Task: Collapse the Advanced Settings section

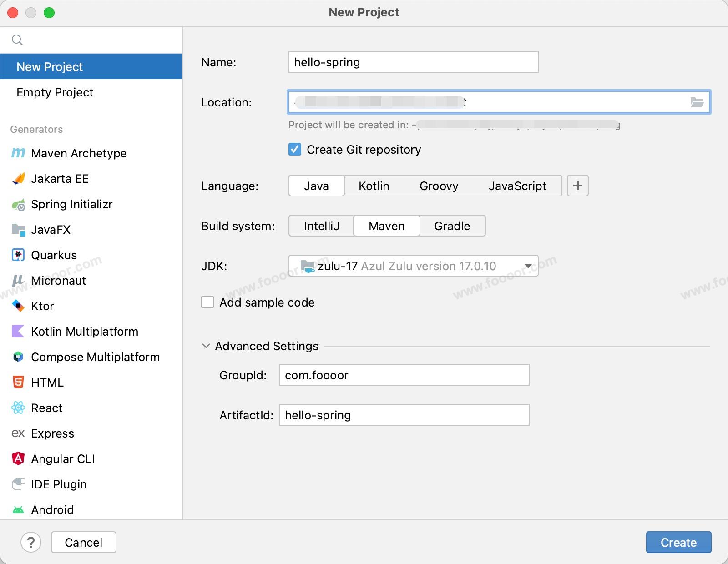Action: tap(206, 346)
